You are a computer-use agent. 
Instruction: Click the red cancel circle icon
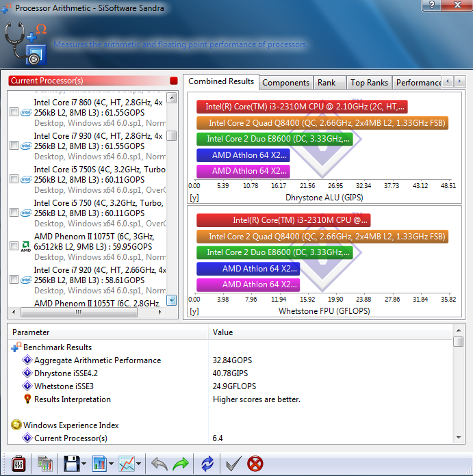255,464
